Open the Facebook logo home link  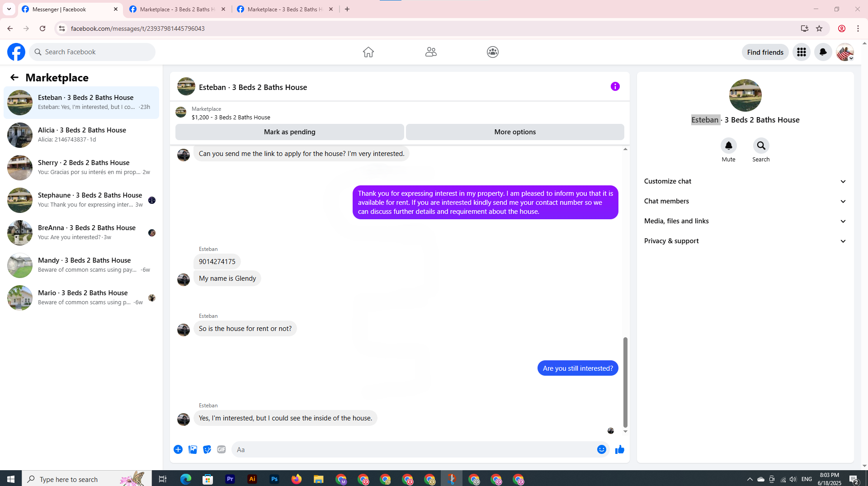(x=16, y=52)
